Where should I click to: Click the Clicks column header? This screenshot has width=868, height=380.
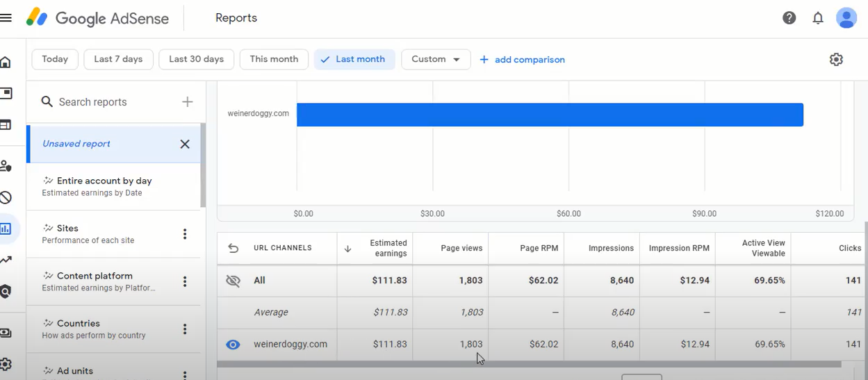click(850, 248)
